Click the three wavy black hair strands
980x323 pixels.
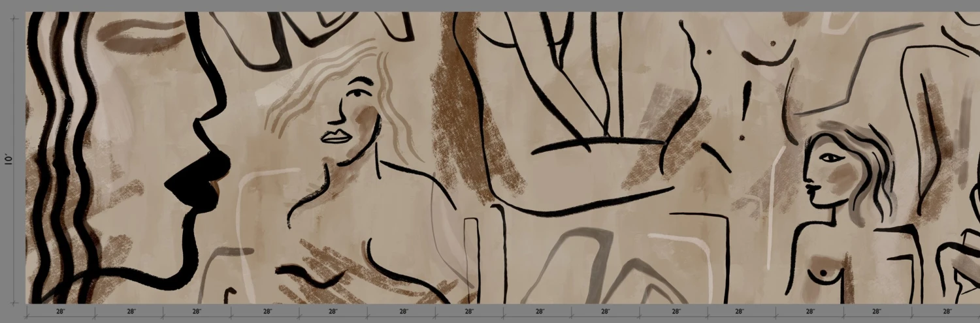[x=62, y=131]
